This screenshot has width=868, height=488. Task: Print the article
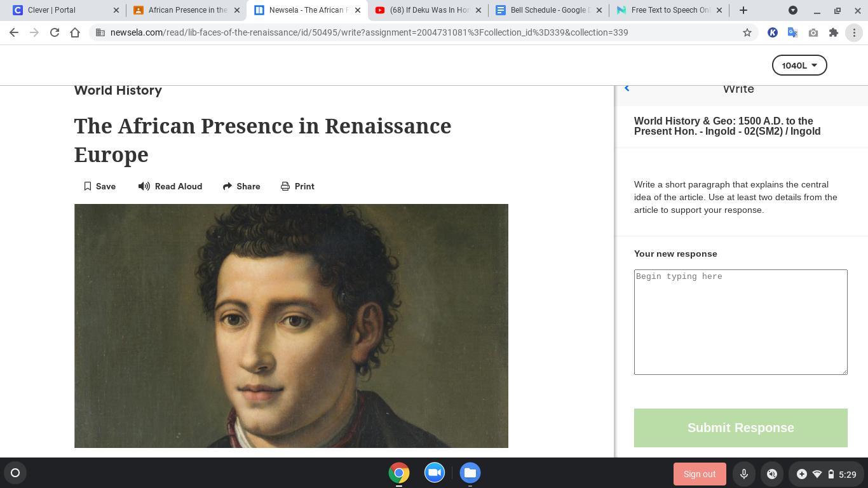tap(297, 186)
